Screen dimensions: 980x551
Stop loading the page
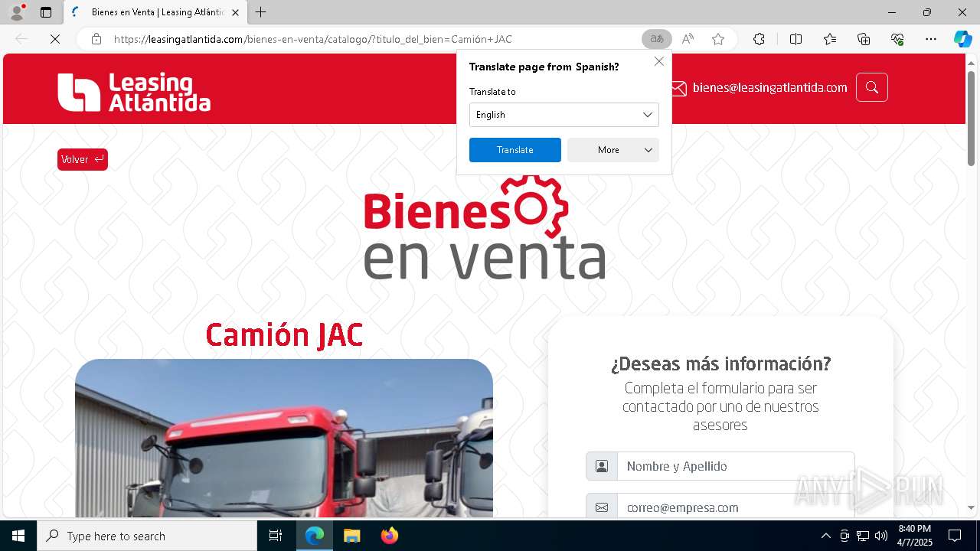[x=55, y=39]
